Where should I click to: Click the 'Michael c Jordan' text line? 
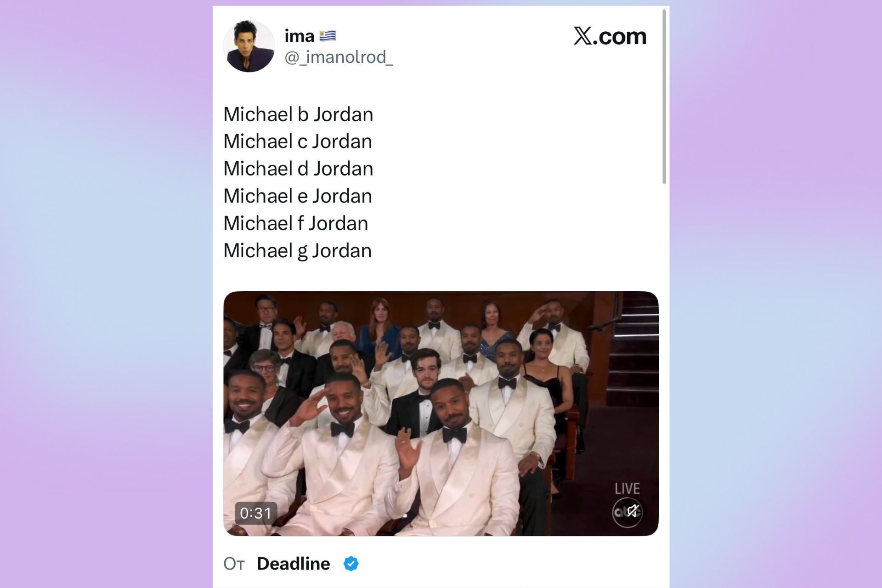click(298, 141)
